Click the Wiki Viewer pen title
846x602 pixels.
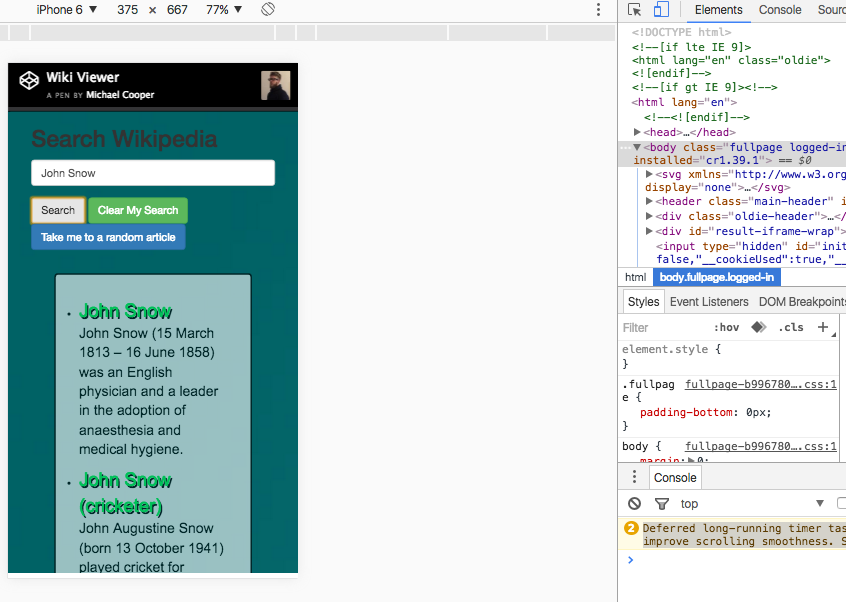click(83, 77)
